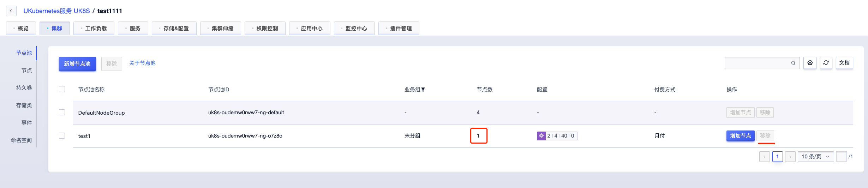The width and height of the screenshot is (868, 188).
Task: Toggle the select-all header checkbox
Action: [62, 89]
